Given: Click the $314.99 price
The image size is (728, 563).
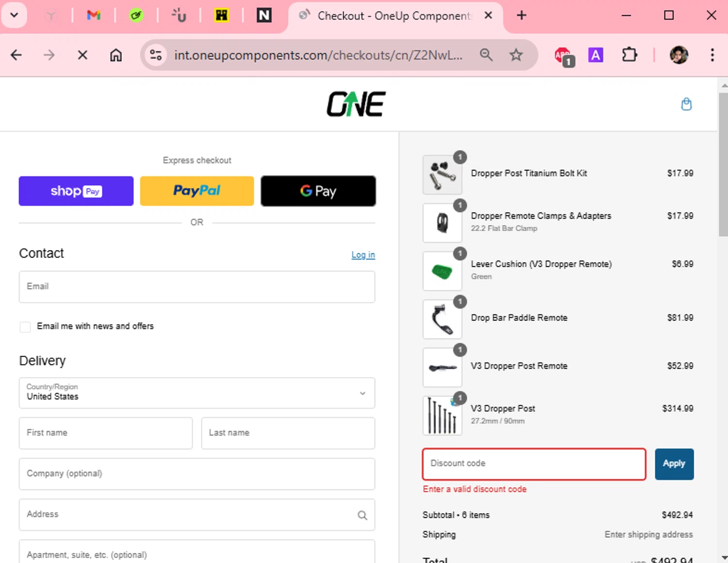Looking at the screenshot, I should click(x=678, y=409).
